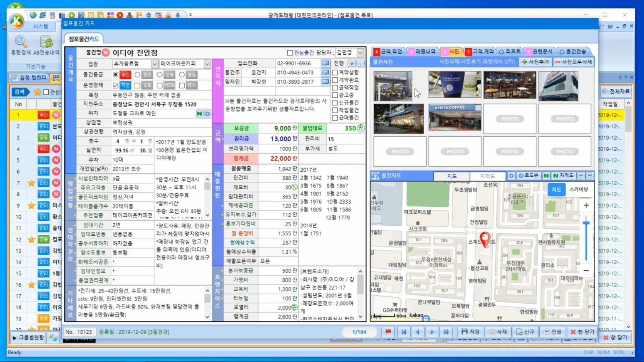Jump to first record button
Image resolution: width=644 pixels, height=362 pixels.
(x=404, y=332)
